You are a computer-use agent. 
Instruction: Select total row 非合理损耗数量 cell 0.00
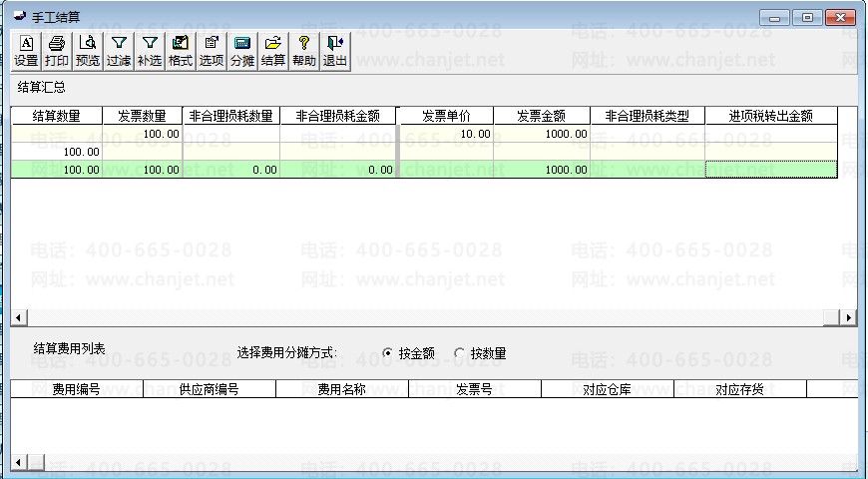231,170
